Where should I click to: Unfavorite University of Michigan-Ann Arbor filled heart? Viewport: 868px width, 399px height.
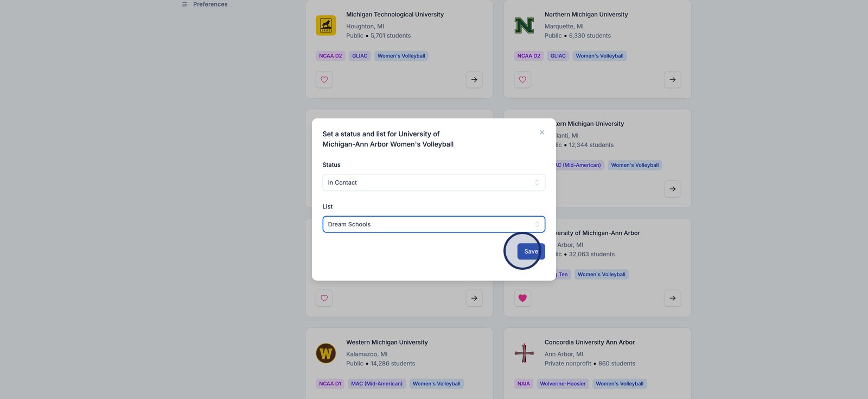click(522, 298)
